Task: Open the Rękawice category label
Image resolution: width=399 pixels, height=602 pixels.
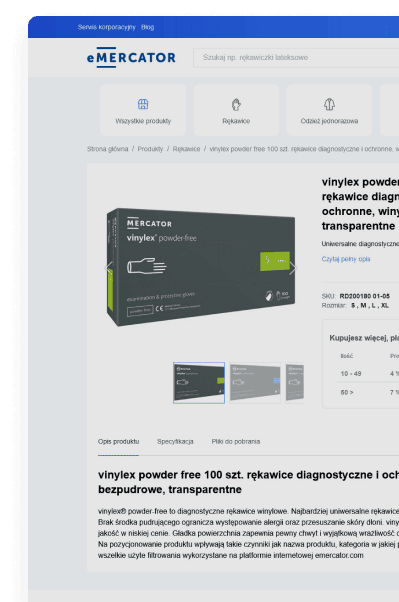Action: tap(236, 121)
